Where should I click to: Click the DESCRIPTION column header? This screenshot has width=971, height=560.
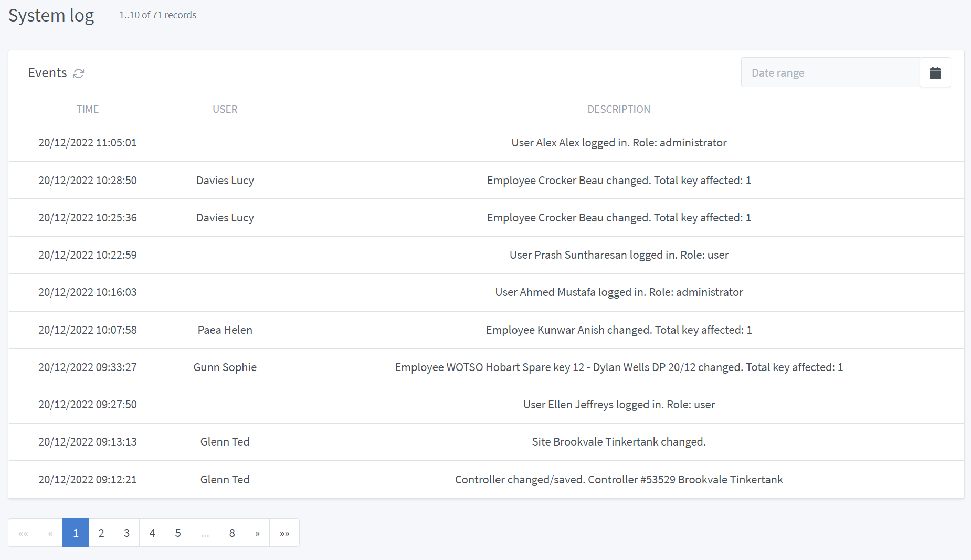618,109
